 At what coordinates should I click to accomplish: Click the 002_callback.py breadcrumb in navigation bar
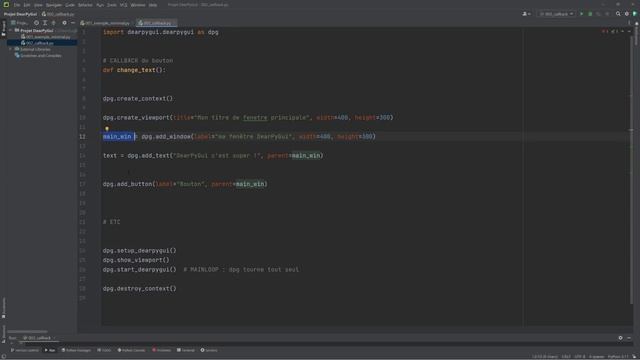tap(58, 14)
